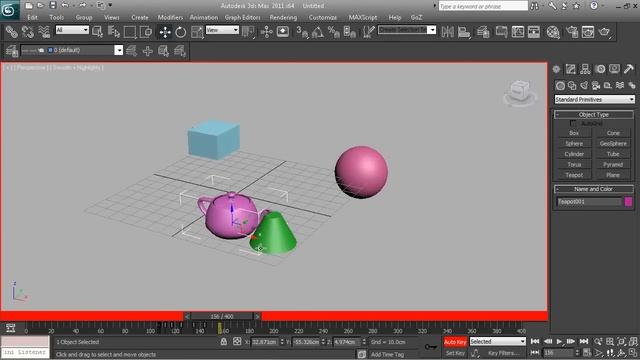Open the Selected key filter dropdown
Screen dimensions: 640x360
point(498,341)
